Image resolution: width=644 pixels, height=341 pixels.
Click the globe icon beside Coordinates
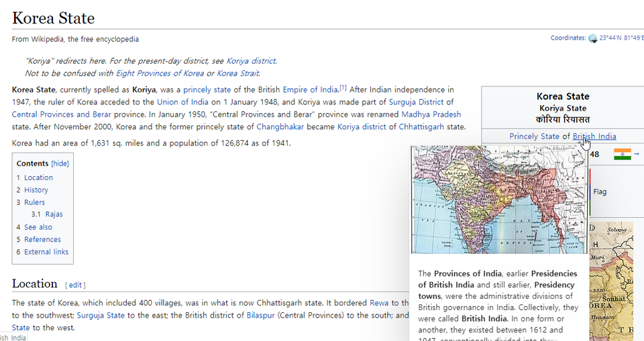(x=592, y=38)
